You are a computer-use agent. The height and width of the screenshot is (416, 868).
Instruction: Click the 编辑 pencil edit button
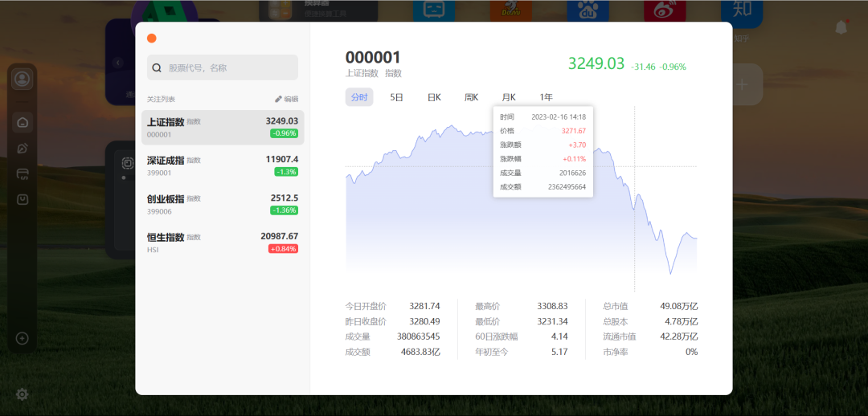click(x=286, y=99)
